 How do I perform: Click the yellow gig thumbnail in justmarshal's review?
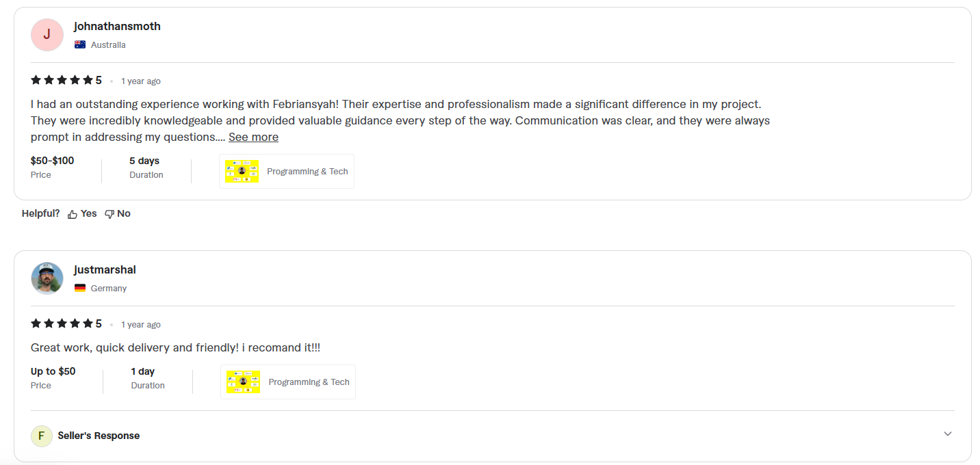pyautogui.click(x=243, y=382)
